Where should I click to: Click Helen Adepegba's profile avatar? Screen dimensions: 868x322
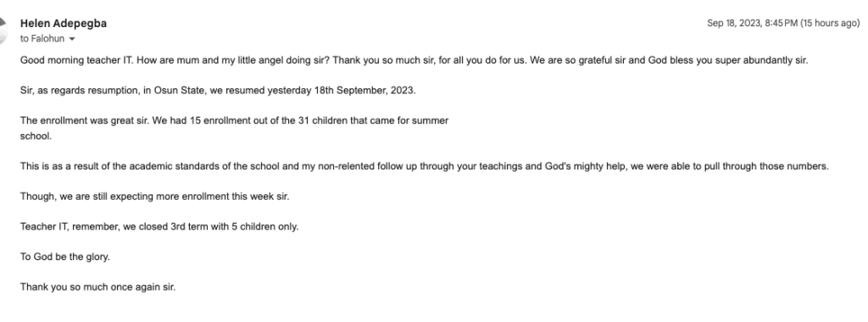coord(3,31)
